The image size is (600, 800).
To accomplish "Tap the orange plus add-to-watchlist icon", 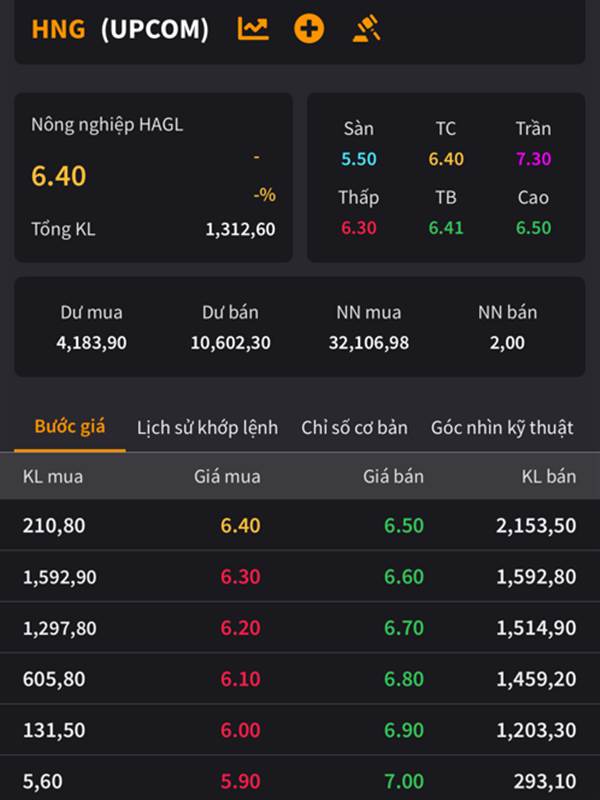I will coord(309,29).
